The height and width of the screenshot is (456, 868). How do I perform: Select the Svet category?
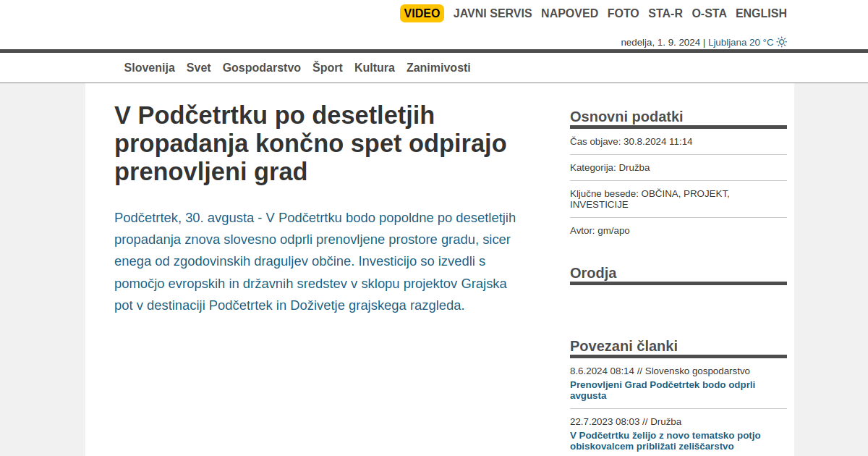coord(198,67)
